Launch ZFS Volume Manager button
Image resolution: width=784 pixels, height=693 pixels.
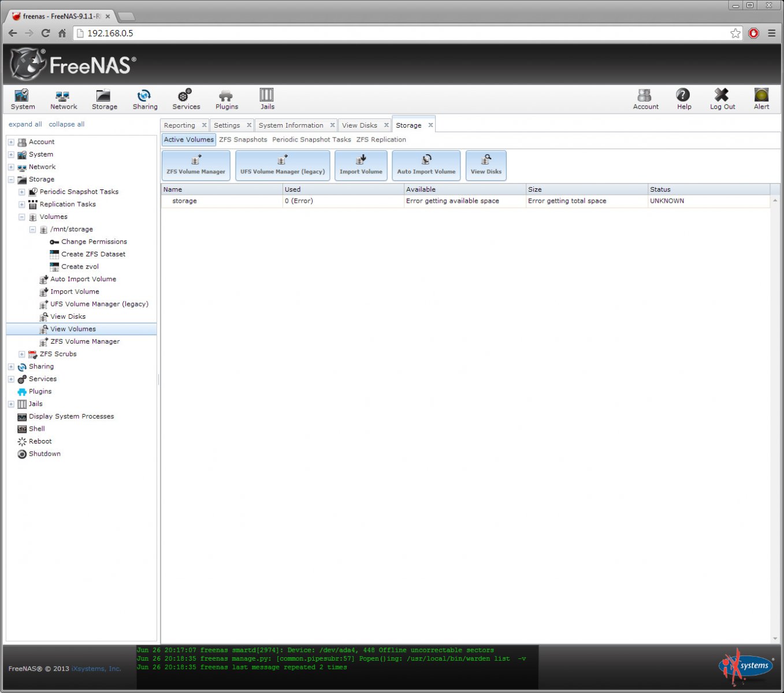(196, 165)
